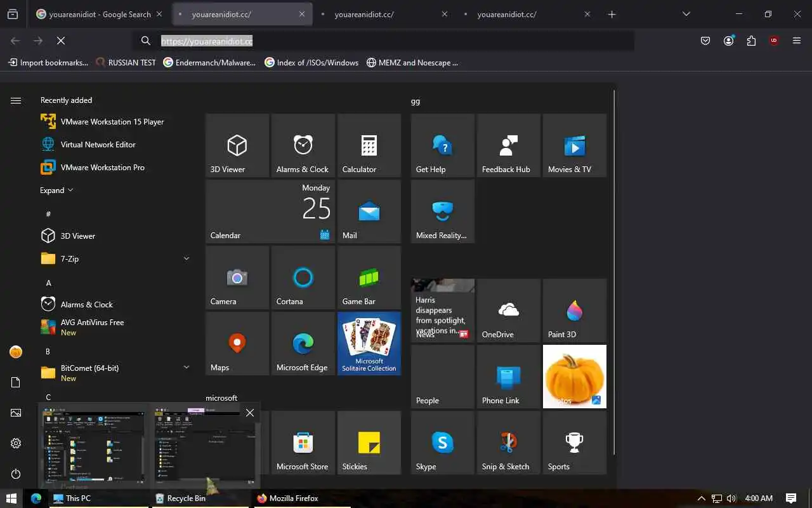Image resolution: width=812 pixels, height=508 pixels.
Task: Open the Phone Link tile
Action: point(509,377)
